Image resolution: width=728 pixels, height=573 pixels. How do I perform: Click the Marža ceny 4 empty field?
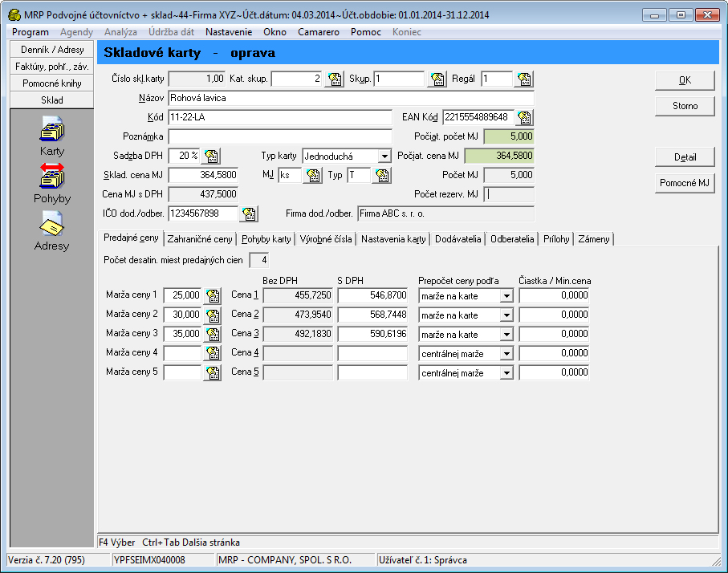tap(182, 353)
